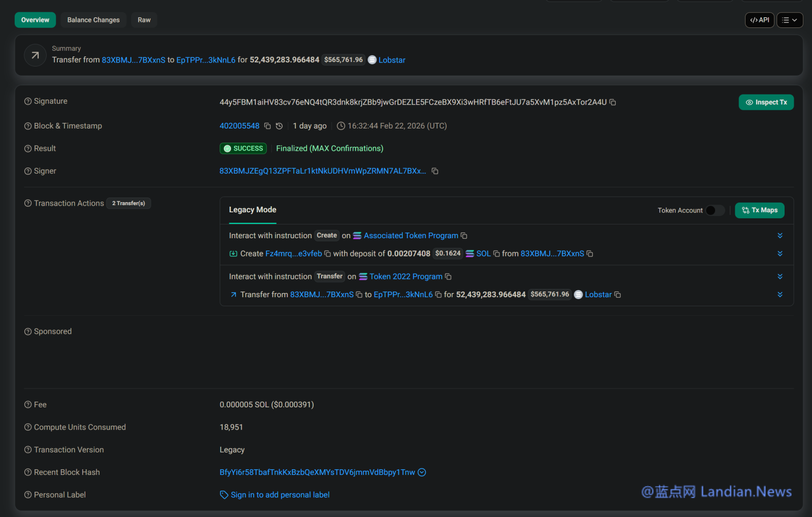Copy the block number 402005548
The width and height of the screenshot is (812, 517).
tap(267, 126)
